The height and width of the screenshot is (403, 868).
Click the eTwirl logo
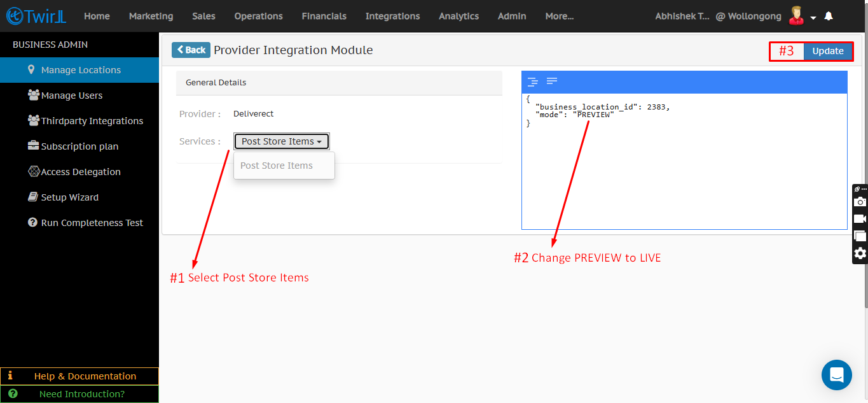[x=36, y=17]
